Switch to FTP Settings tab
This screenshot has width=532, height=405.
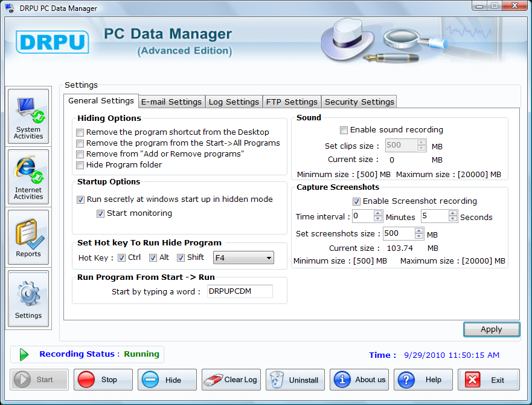292,102
